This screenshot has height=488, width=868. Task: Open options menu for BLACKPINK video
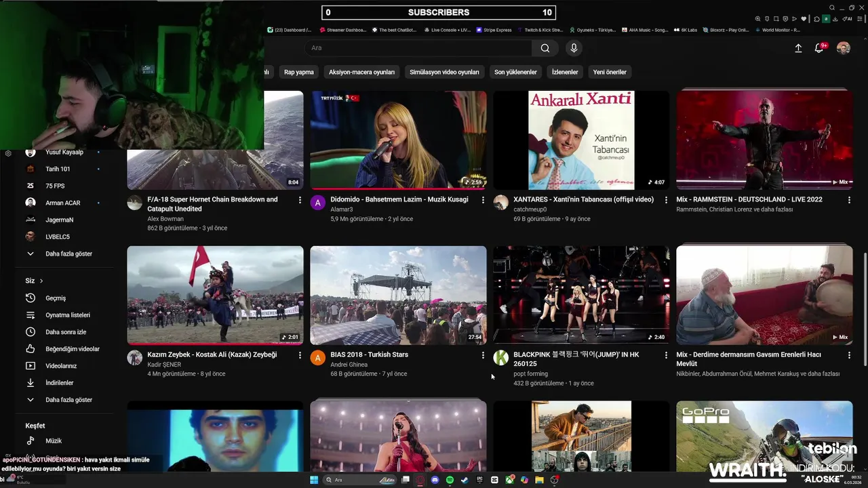click(x=666, y=355)
